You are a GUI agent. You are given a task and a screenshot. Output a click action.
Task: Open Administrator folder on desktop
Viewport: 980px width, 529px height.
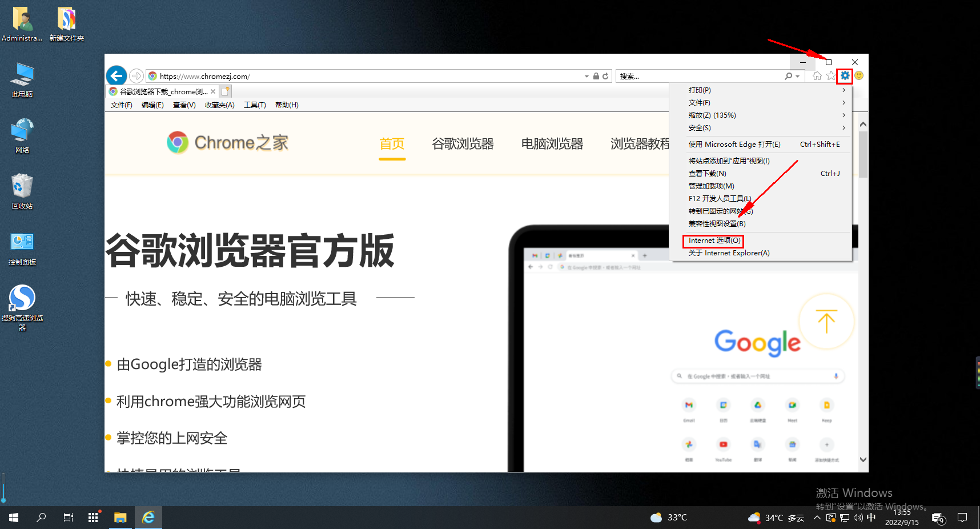coord(22,25)
